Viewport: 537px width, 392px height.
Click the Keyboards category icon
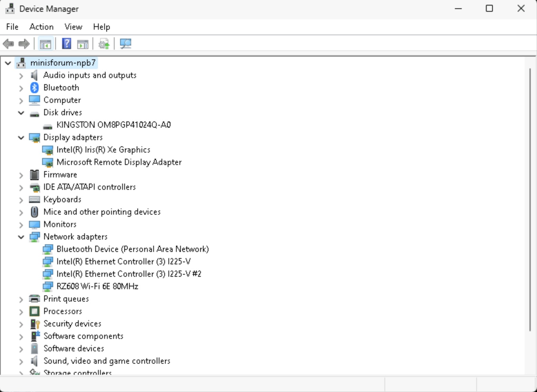[x=34, y=199]
